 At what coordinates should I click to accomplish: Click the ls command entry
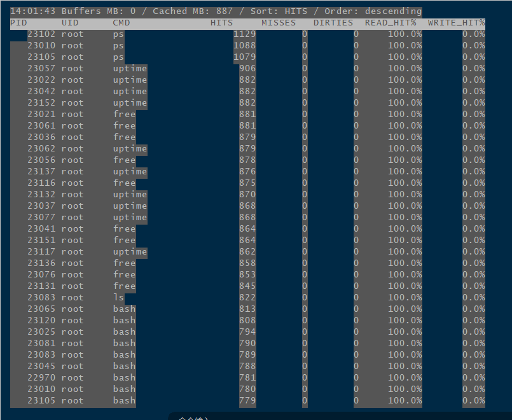point(118,298)
